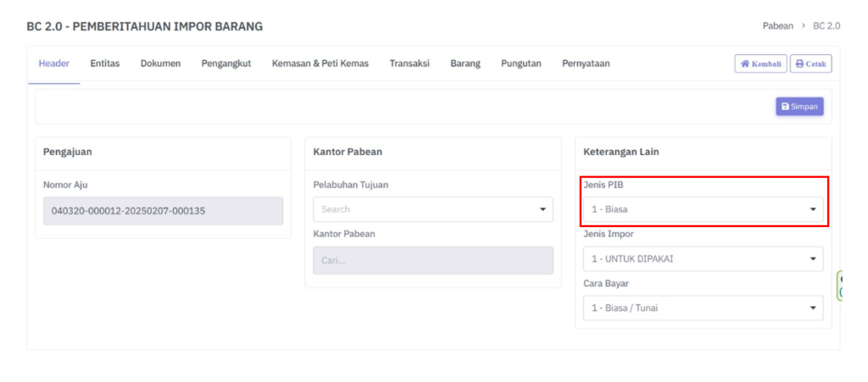Expand the Jenis Impor dropdown
Viewport: 868px width, 382px height.
click(x=703, y=258)
